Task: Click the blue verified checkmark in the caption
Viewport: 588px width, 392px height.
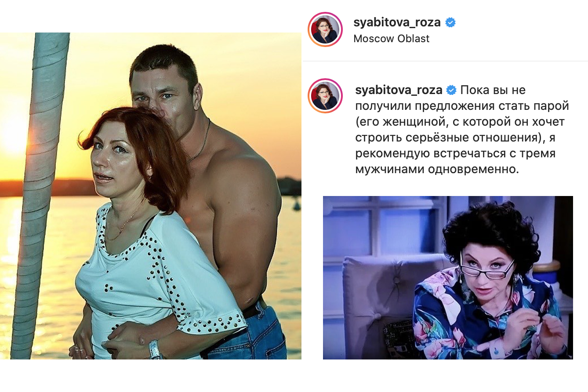Action: click(451, 90)
